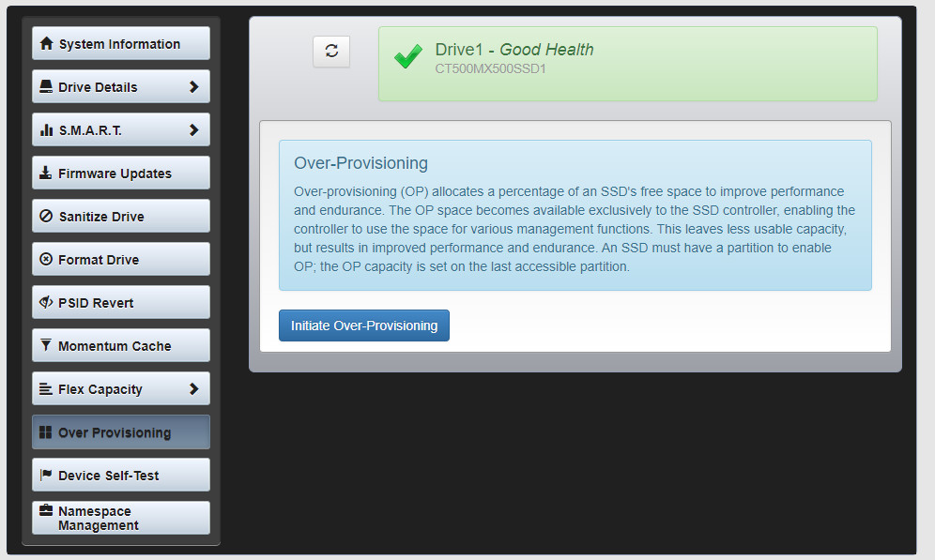
Task: Click the flag icon for Device Self-Test
Action: [46, 476]
